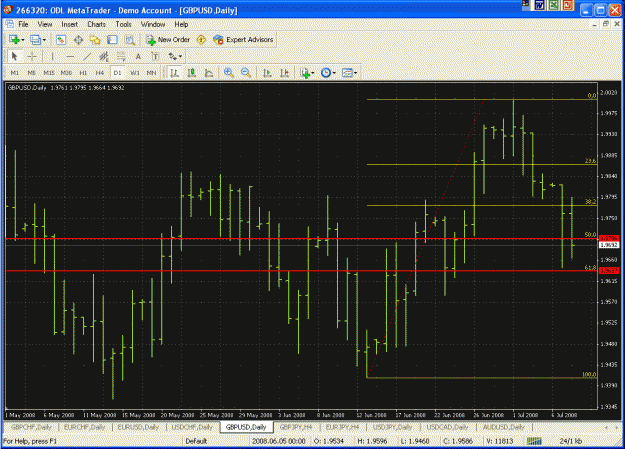Click the Excel icon in Office shortcut bar
625x449 pixels.
(554, 5)
